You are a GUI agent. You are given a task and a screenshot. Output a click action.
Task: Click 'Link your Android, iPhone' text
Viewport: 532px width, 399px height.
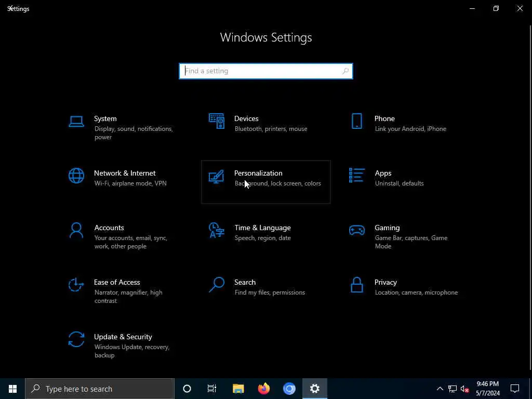point(410,129)
